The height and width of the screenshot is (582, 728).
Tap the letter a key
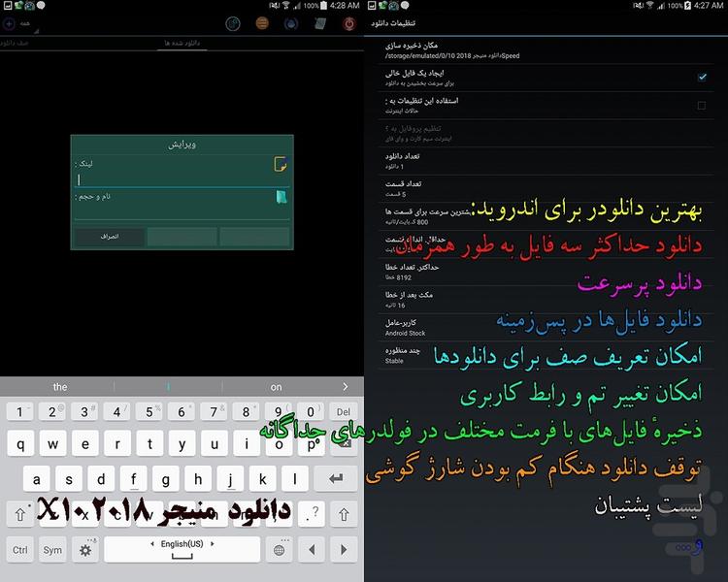(x=37, y=478)
